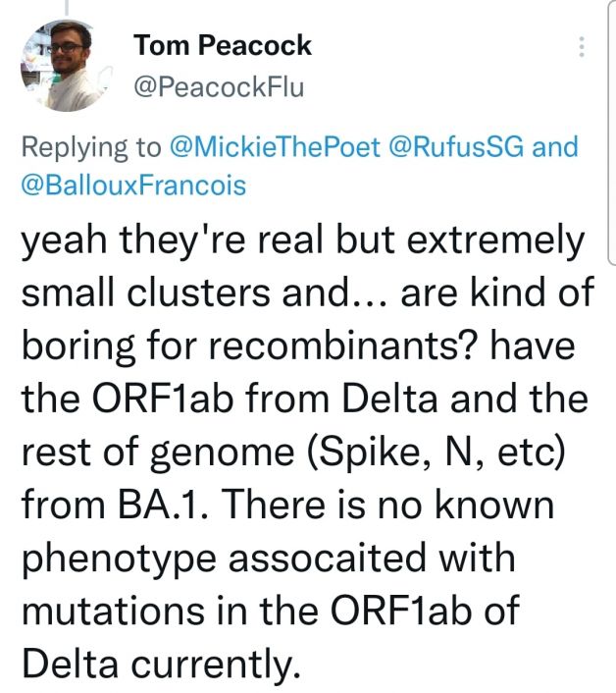Visit the @MickieThePoet mention
616x693 pixels.
(275, 146)
